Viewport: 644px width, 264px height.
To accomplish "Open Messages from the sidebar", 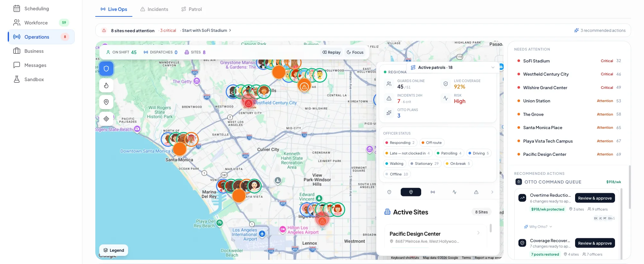I will [x=41, y=65].
